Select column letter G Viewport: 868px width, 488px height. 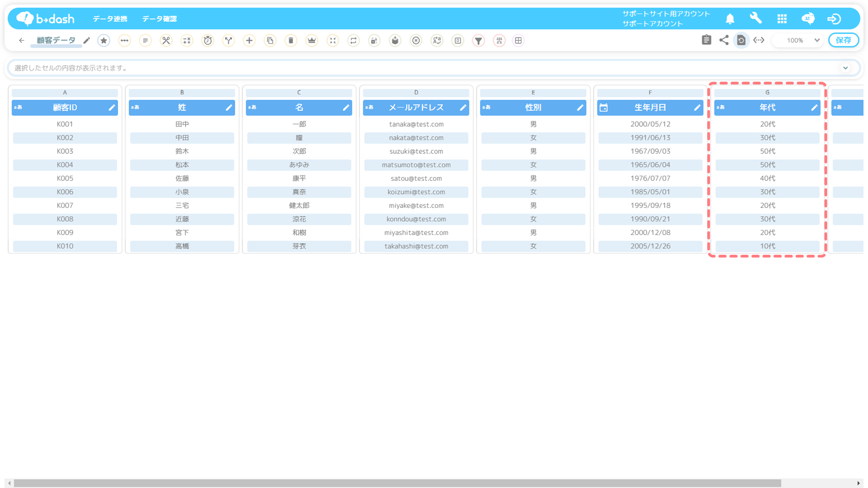[767, 92]
